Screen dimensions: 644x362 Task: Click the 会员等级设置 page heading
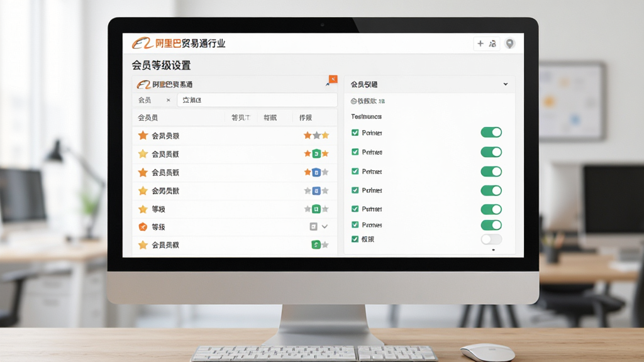click(161, 65)
